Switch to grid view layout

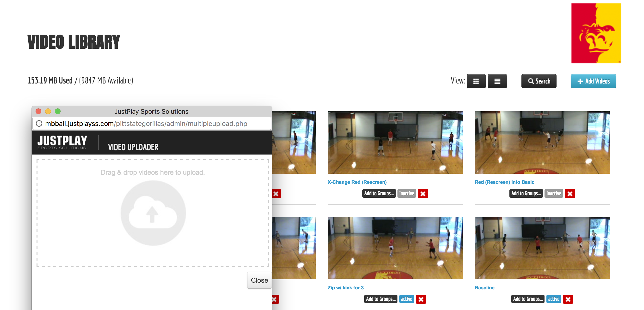(x=476, y=81)
